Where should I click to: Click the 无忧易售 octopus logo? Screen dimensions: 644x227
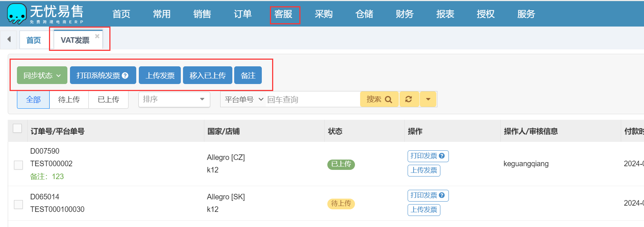pos(17,14)
